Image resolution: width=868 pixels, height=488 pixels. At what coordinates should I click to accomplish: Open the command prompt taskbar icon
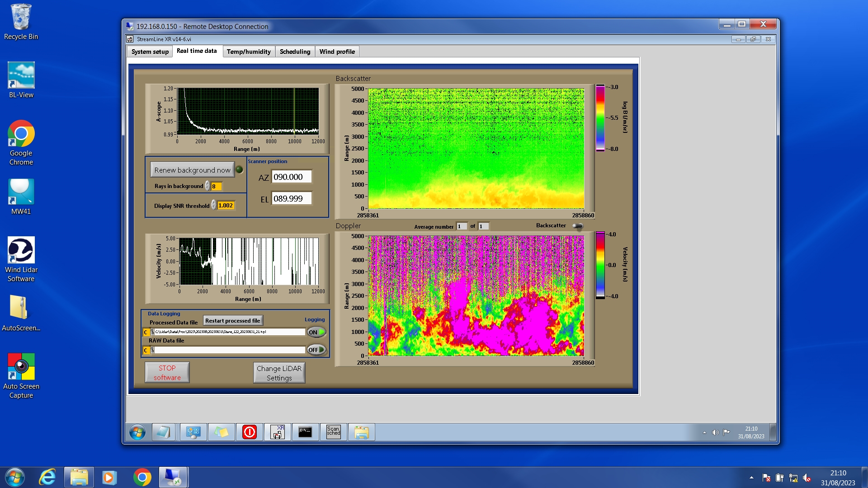(305, 432)
